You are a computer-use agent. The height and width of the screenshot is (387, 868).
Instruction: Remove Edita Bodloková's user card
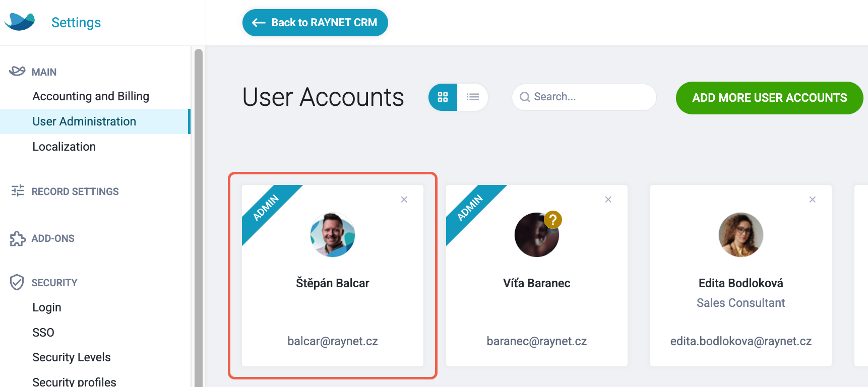(813, 200)
